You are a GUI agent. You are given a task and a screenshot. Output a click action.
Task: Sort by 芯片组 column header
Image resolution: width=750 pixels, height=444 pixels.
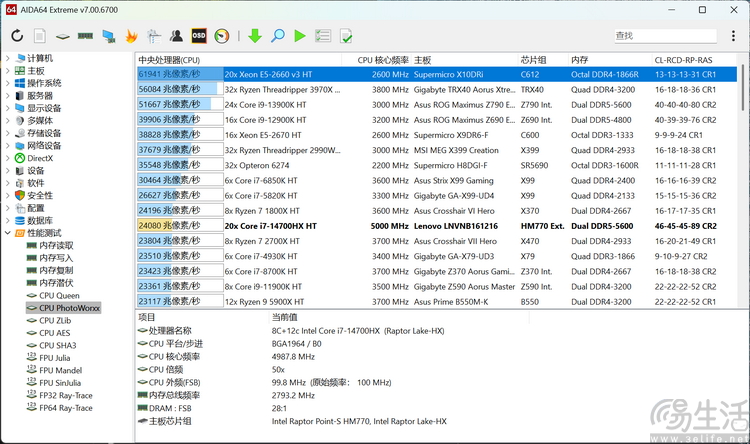point(533,60)
